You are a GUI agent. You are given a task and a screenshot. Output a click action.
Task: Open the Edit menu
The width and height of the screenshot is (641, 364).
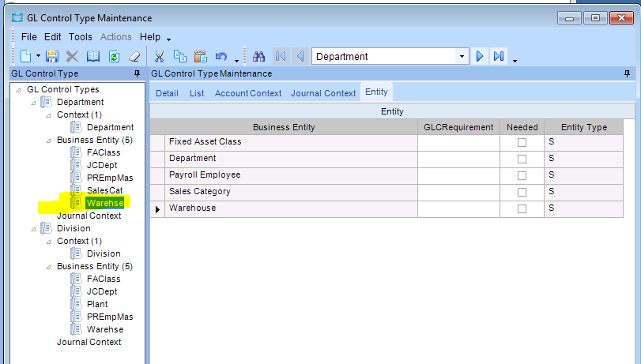point(53,37)
